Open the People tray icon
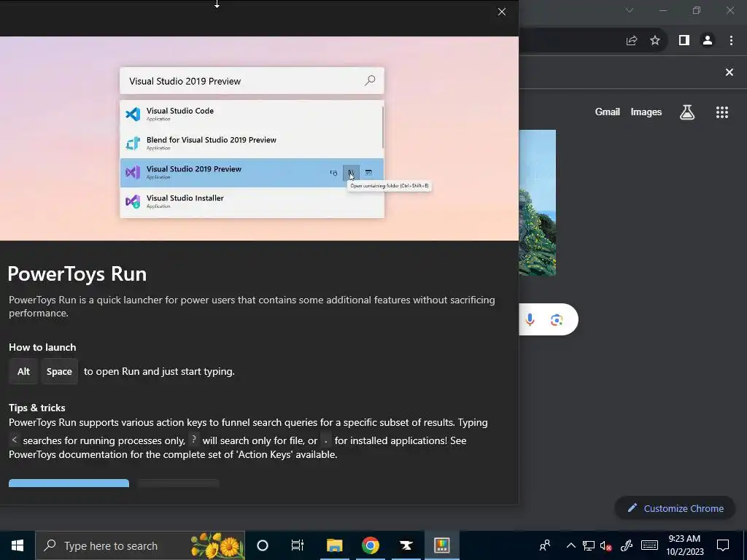 pyautogui.click(x=545, y=545)
